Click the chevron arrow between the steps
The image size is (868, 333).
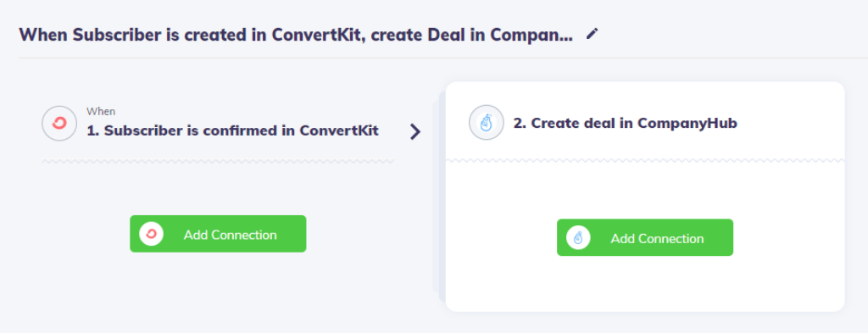click(415, 131)
